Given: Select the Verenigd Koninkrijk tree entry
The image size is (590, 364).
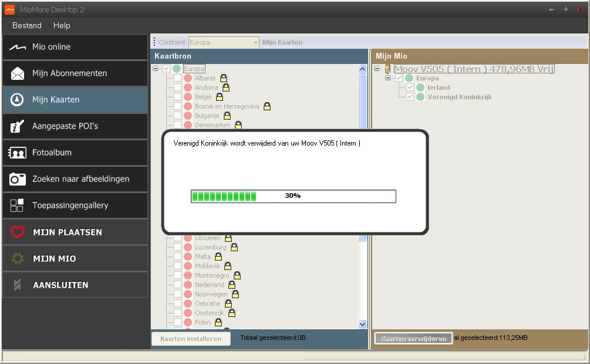Looking at the screenshot, I should [x=460, y=97].
